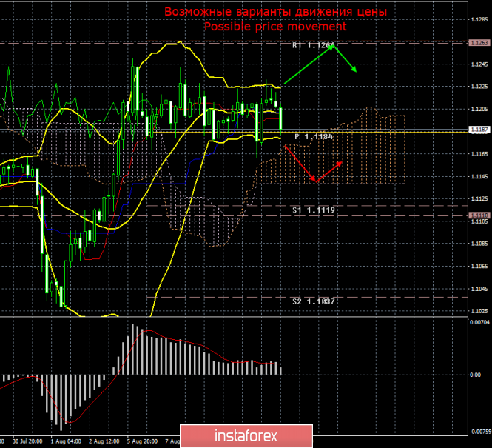
Task: Click the S1 1.1119 support label
Action: click(x=313, y=210)
